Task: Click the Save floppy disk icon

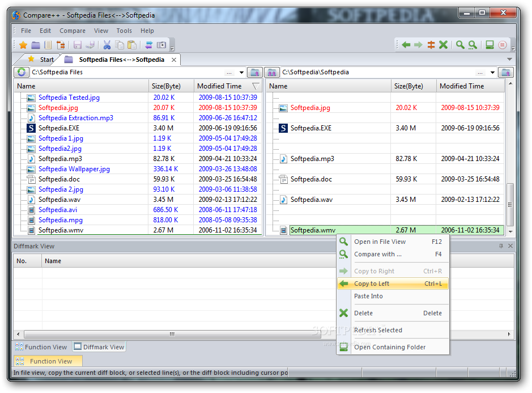Action: [78, 45]
